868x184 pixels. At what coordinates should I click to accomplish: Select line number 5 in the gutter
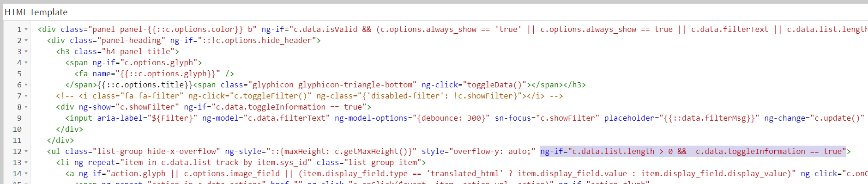19,74
